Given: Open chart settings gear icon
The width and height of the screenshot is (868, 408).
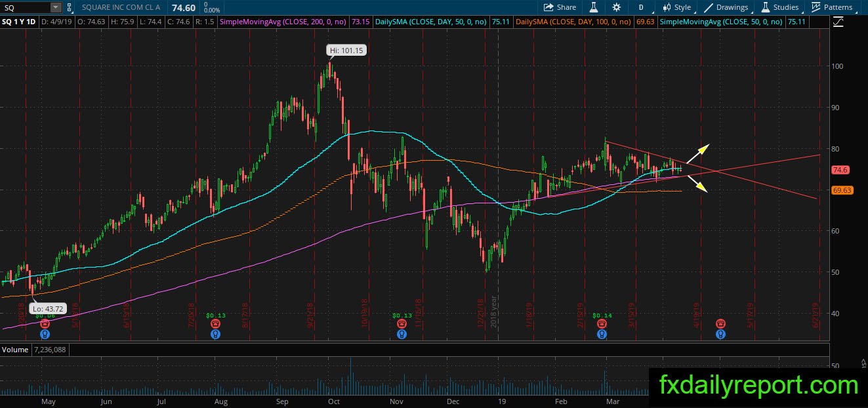Looking at the screenshot, I should click(x=616, y=7).
